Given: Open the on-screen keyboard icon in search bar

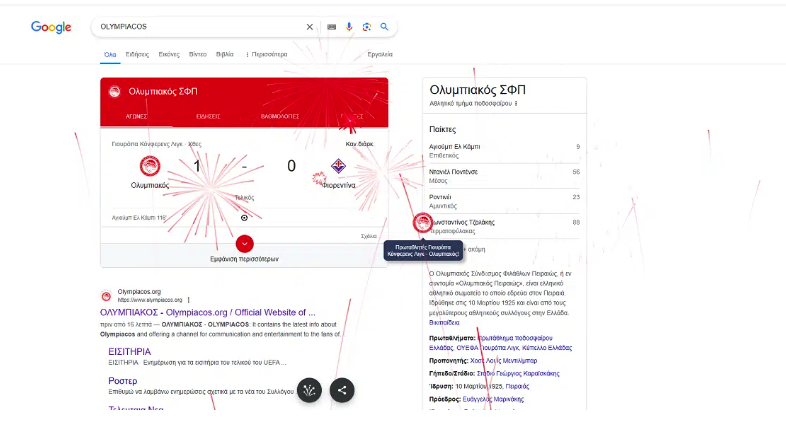Looking at the screenshot, I should point(331,27).
